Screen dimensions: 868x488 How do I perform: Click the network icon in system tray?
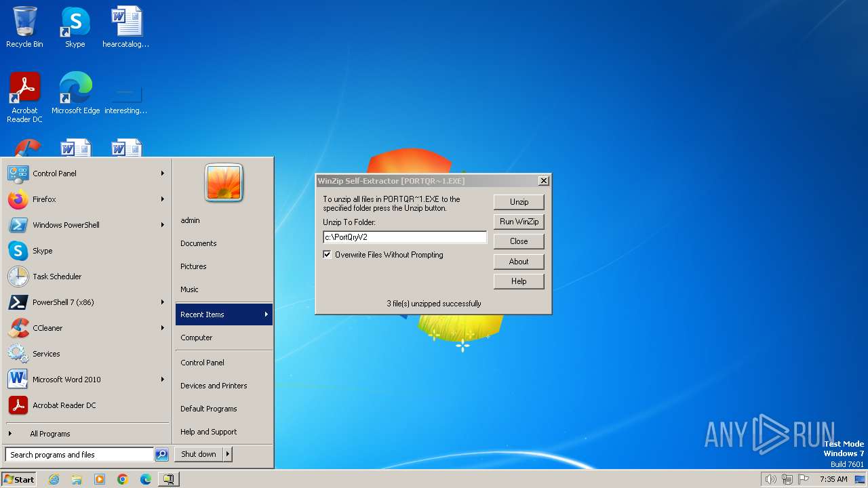[x=787, y=479]
